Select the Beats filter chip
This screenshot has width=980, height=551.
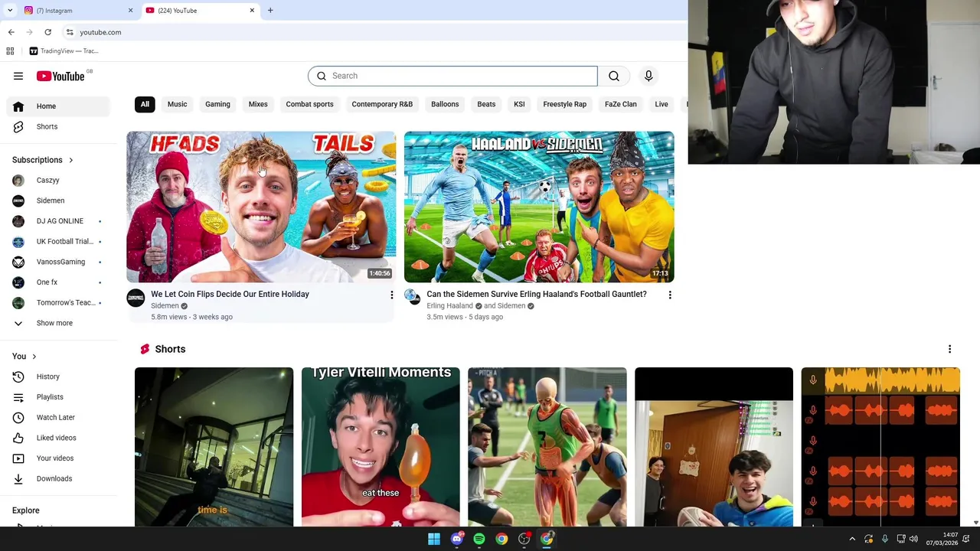pos(486,104)
